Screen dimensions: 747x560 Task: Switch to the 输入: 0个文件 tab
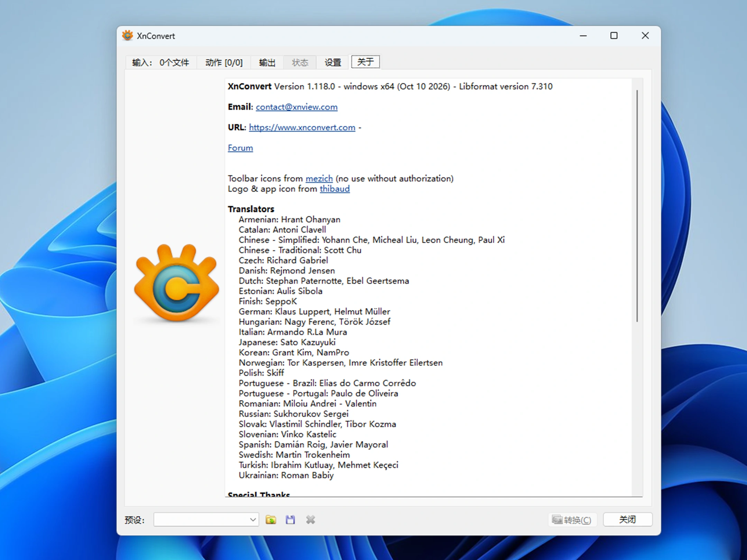pyautogui.click(x=161, y=63)
